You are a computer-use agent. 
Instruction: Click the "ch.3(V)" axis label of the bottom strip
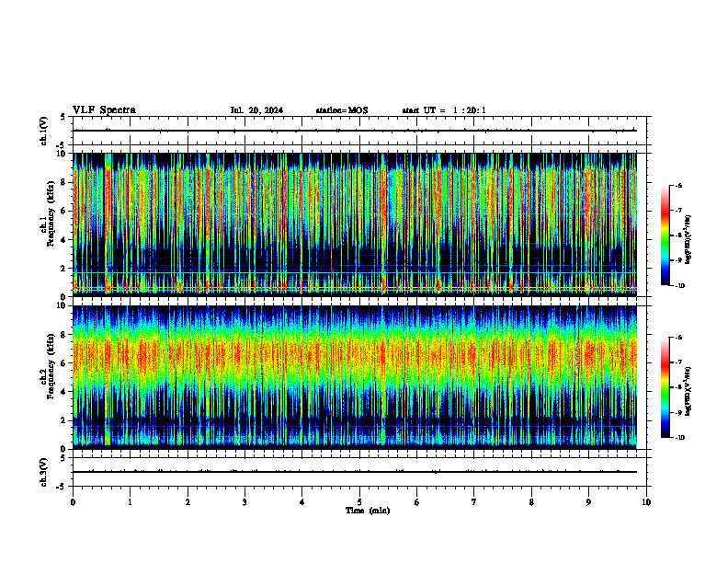[x=43, y=472]
